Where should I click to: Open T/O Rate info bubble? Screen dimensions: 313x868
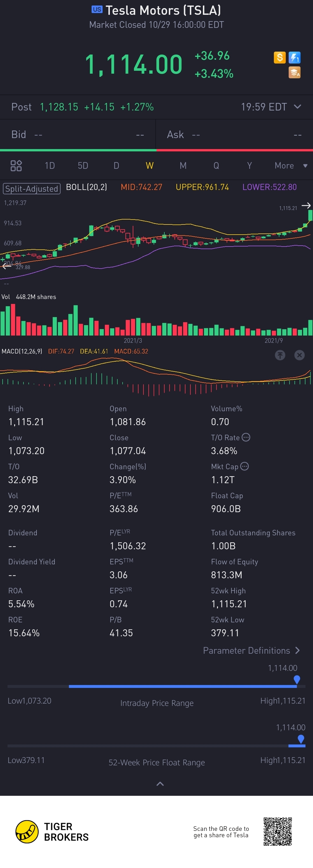click(246, 437)
